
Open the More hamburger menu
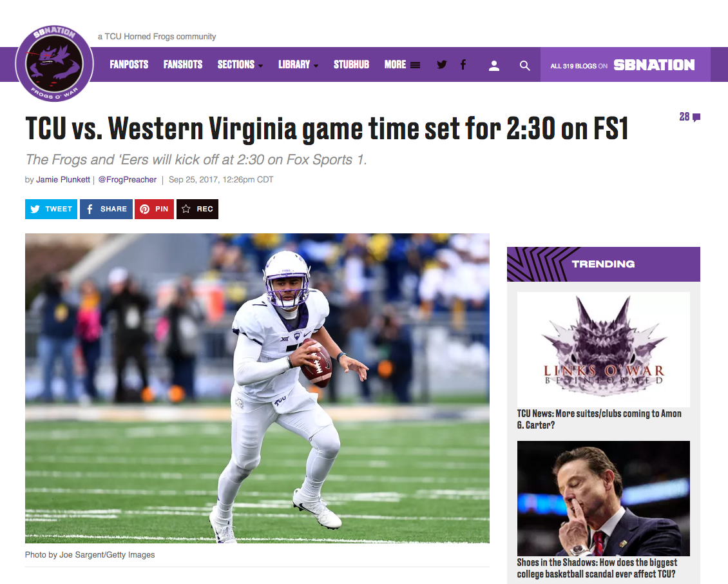tap(402, 64)
